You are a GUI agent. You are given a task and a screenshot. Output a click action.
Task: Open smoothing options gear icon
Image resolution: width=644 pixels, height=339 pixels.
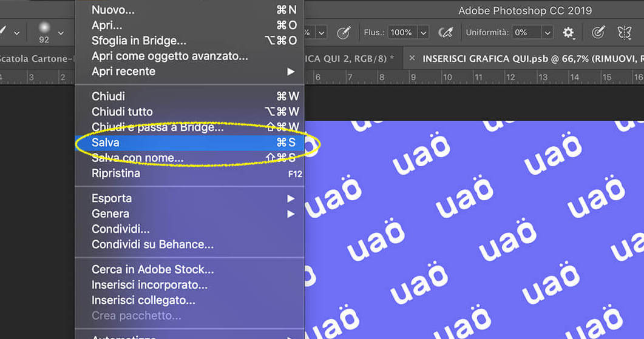tap(569, 33)
